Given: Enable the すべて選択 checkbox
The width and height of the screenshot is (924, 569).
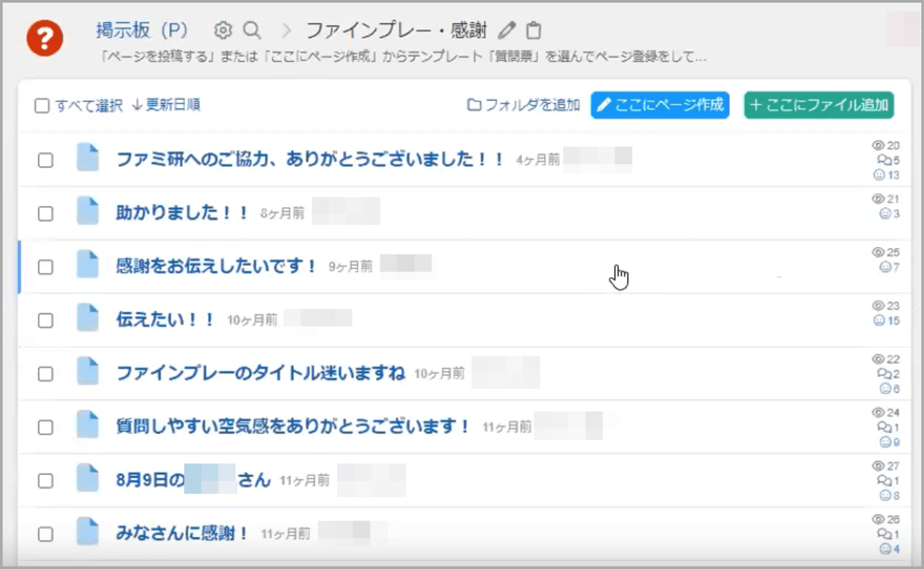Looking at the screenshot, I should pos(42,105).
